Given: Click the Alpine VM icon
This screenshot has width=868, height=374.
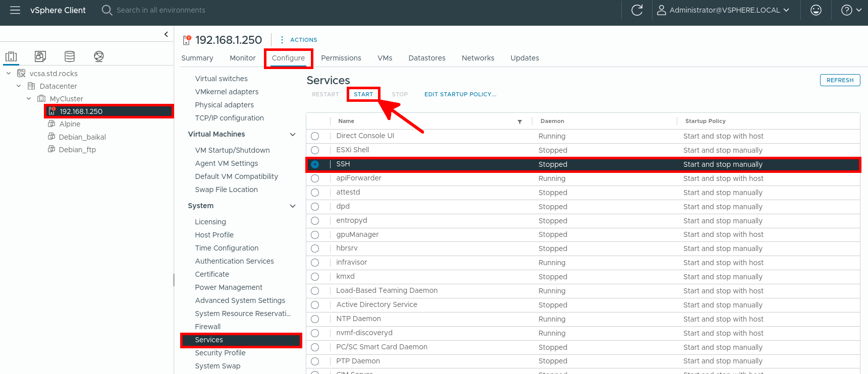Looking at the screenshot, I should pyautogui.click(x=51, y=124).
